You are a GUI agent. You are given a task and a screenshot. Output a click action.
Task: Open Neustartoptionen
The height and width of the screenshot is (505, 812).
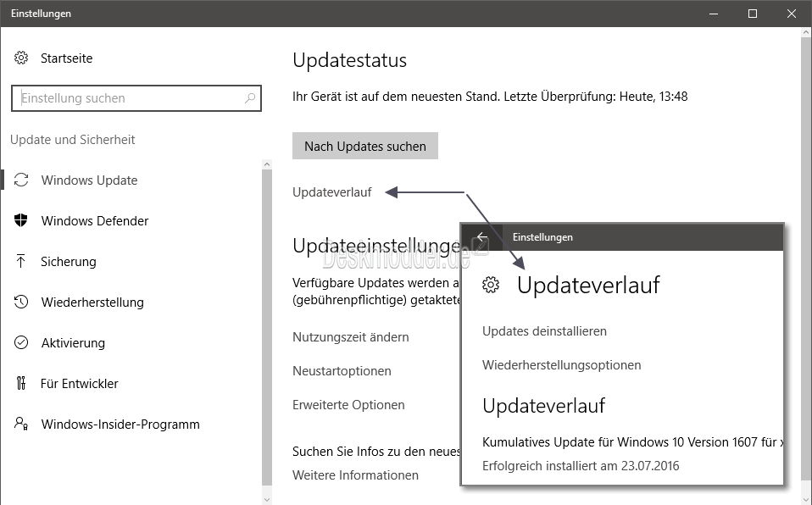click(342, 371)
